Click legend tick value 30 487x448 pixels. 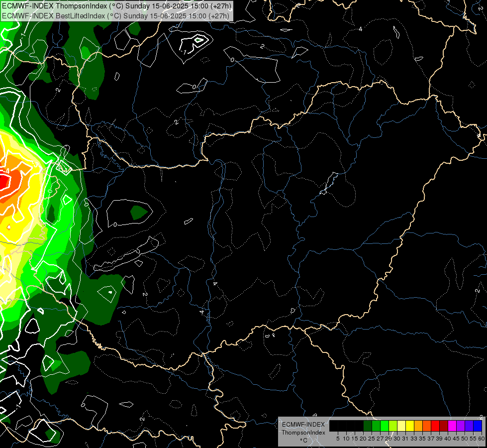click(397, 439)
